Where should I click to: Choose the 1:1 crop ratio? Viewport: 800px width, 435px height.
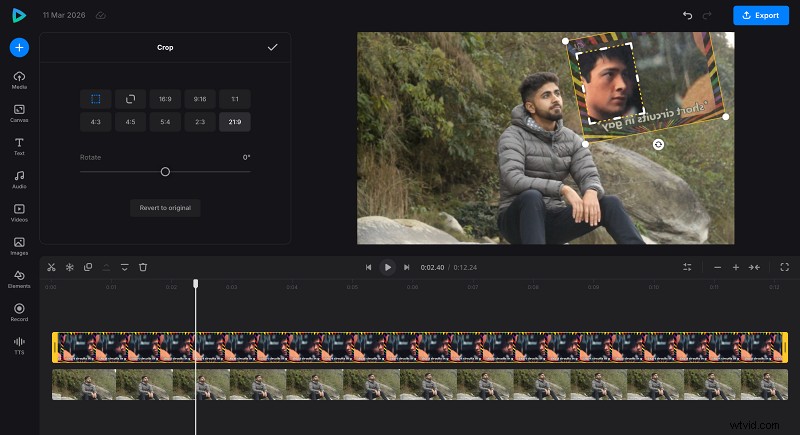pyautogui.click(x=235, y=99)
